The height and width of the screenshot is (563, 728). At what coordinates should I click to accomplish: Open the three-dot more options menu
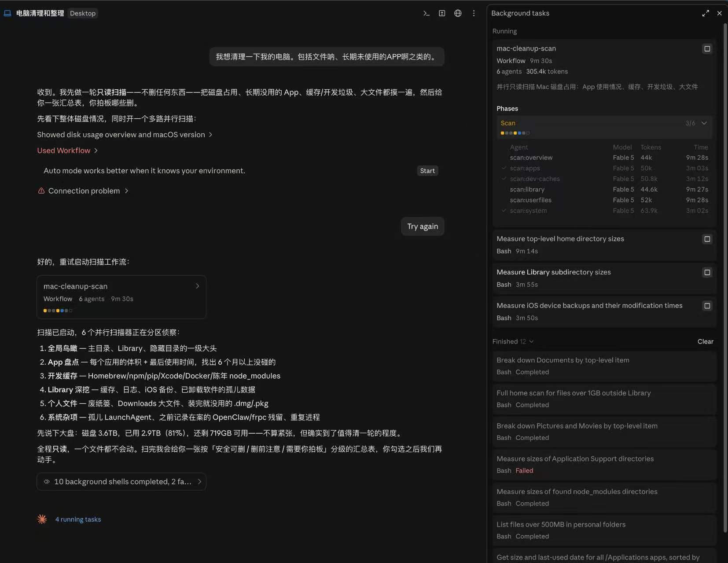pyautogui.click(x=474, y=13)
